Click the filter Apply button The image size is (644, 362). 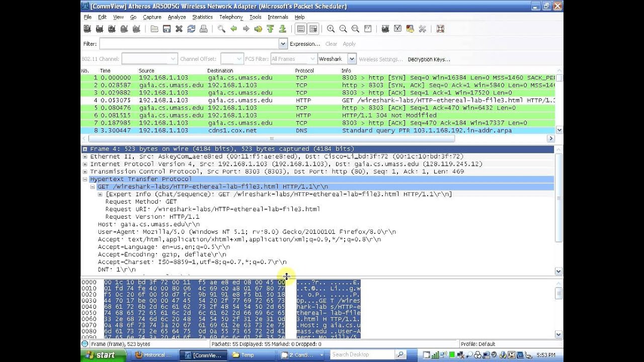(349, 44)
